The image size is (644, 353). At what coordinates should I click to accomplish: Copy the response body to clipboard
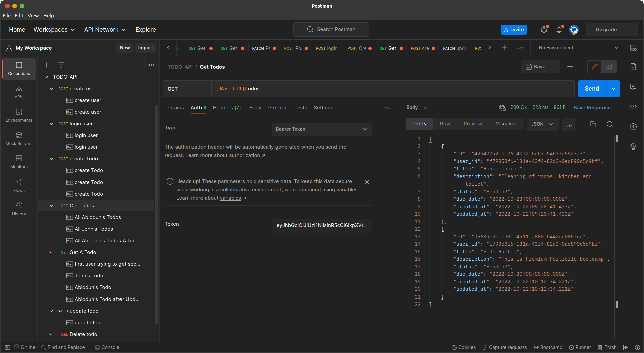tap(593, 124)
